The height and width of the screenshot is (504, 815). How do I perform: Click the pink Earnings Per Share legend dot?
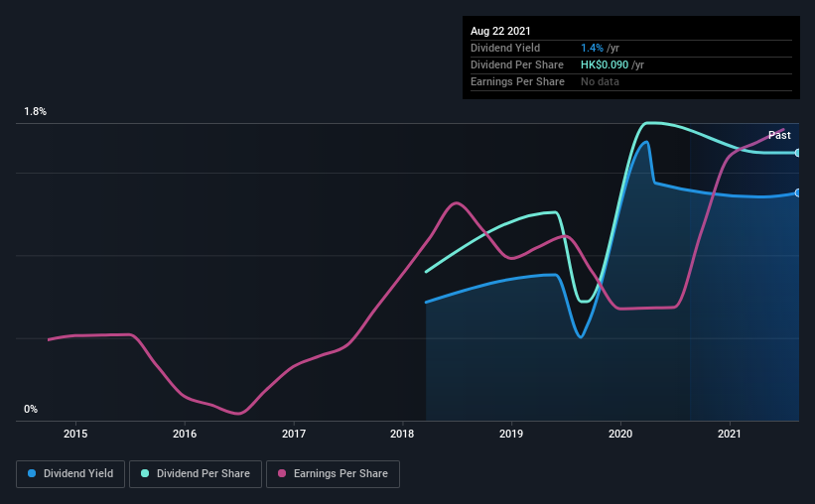282,473
